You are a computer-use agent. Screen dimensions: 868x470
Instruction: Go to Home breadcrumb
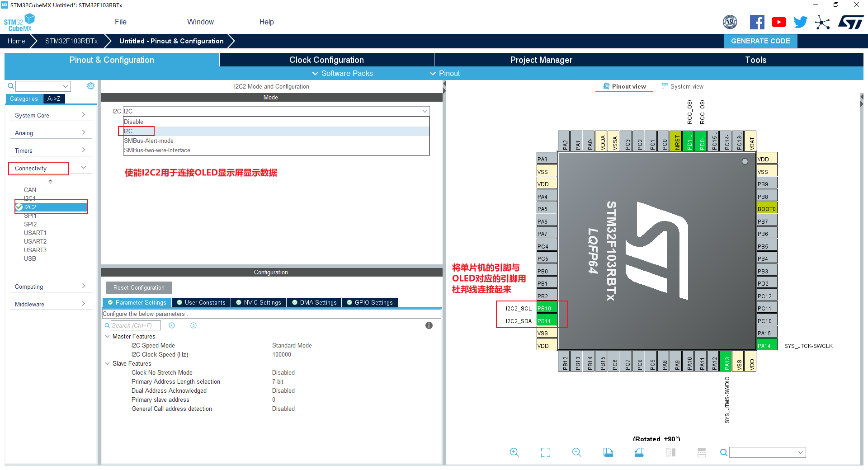pos(16,41)
